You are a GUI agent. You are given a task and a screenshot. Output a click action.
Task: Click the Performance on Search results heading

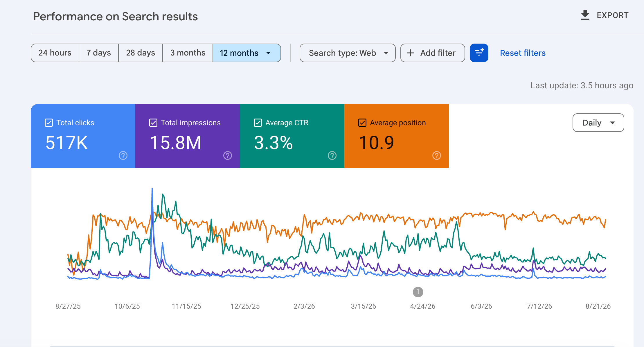point(116,17)
